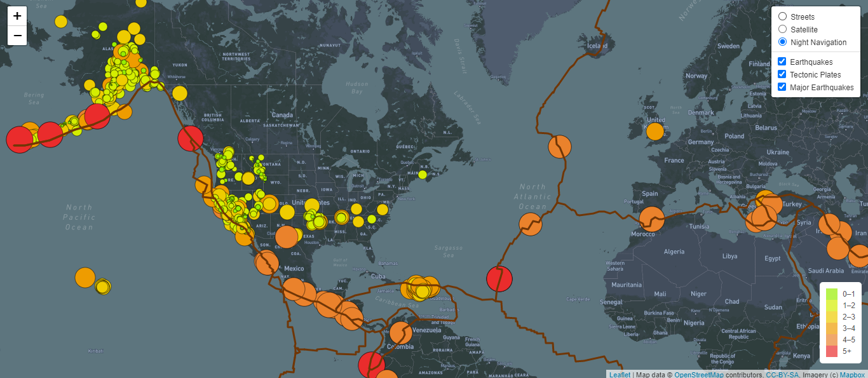Screen dimensions: 868x378
Task: Open the OpenStreetMap attribution link
Action: coord(698,374)
